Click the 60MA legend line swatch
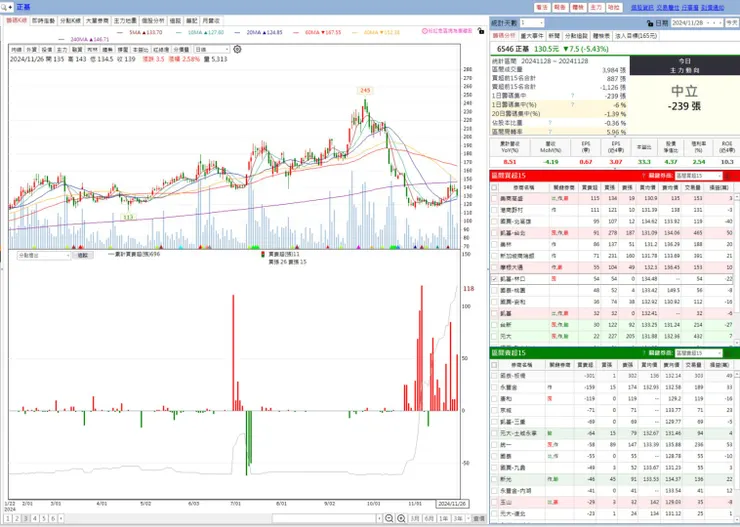 (296, 33)
